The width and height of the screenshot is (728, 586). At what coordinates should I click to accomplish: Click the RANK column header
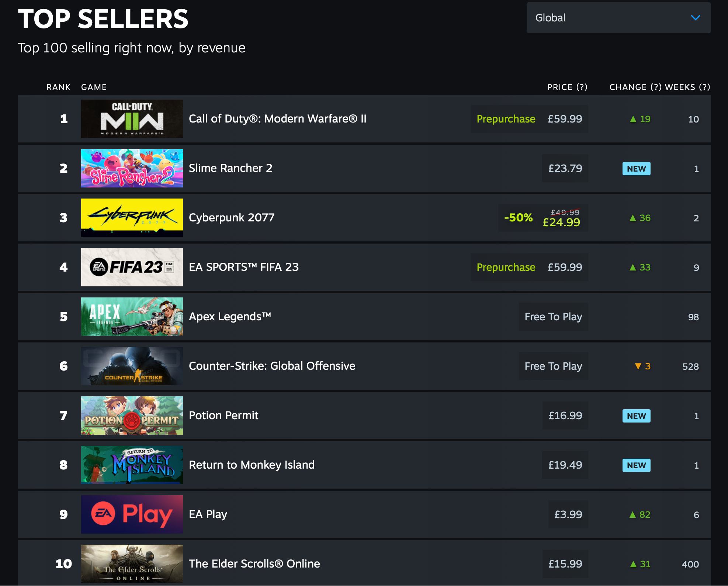tap(59, 87)
